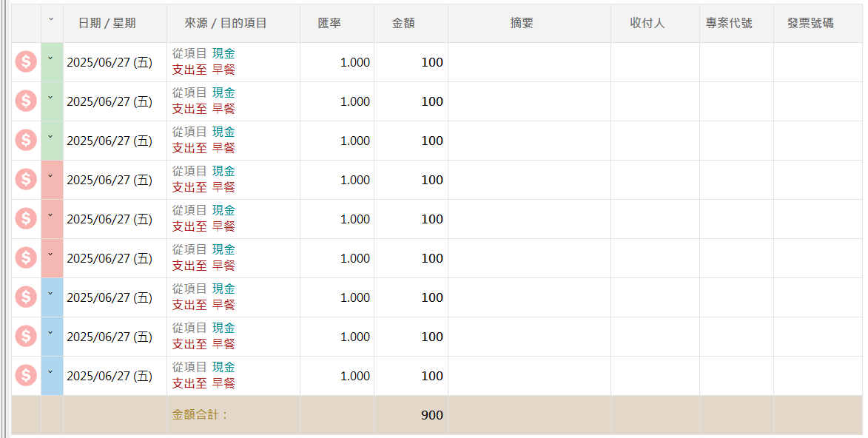The image size is (868, 438).
Task: Expand the chevron in the bottom green row
Action: pyautogui.click(x=50, y=137)
